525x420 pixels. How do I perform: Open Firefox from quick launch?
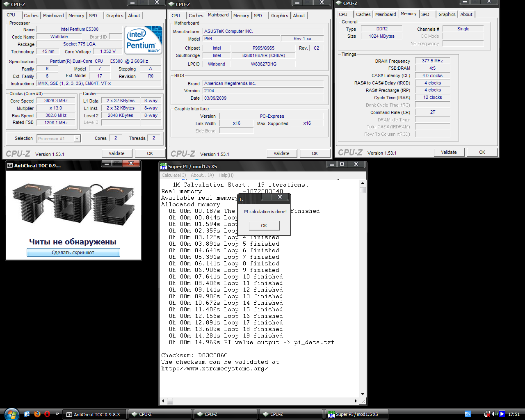coord(37,414)
